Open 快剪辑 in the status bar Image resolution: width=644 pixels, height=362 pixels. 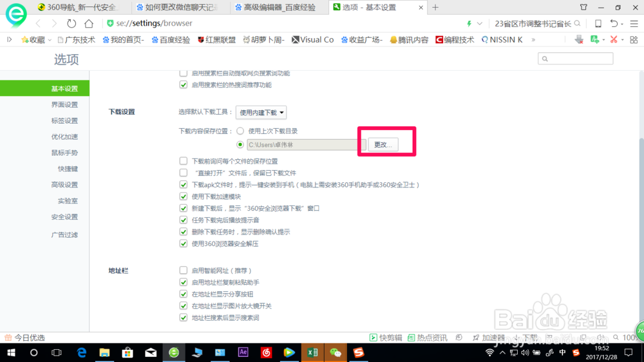pyautogui.click(x=386, y=338)
